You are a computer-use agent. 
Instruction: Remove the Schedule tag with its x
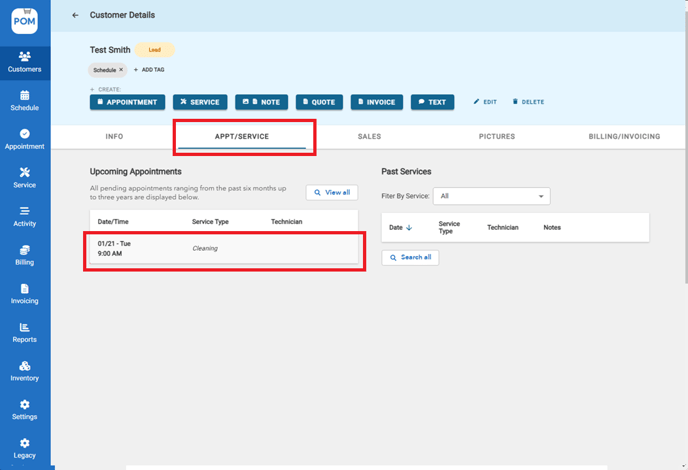(121, 70)
